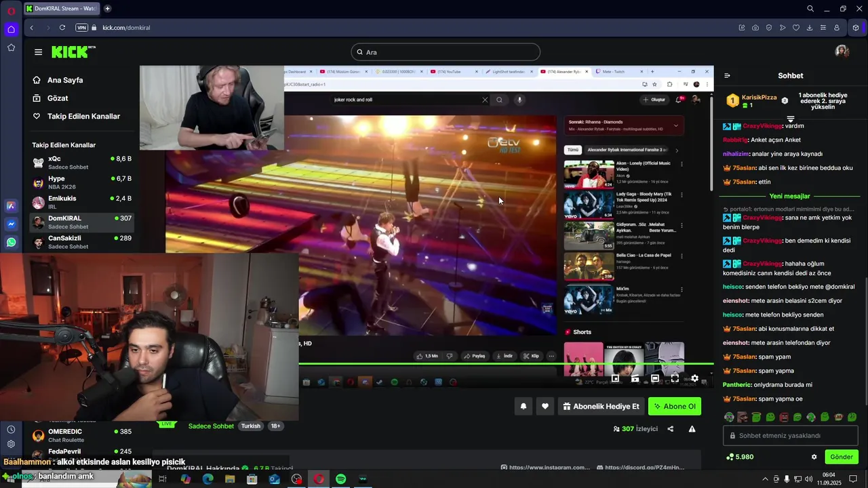
Task: Click the Gönder send button
Action: [x=842, y=457]
